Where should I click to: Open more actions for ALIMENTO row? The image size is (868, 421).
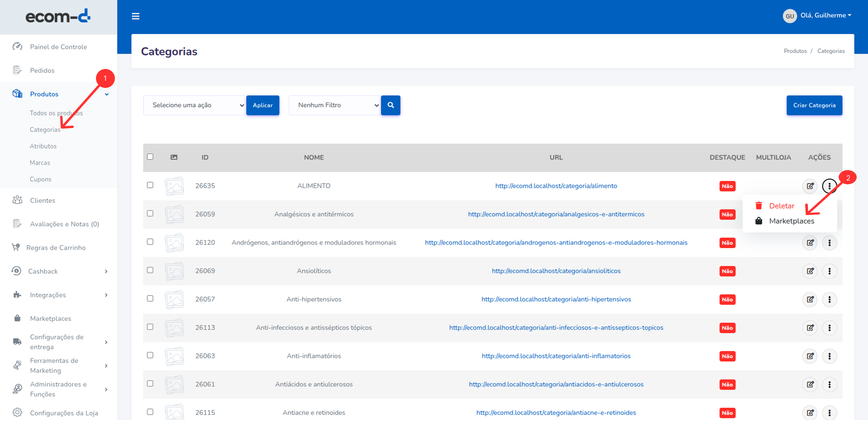pyautogui.click(x=829, y=186)
